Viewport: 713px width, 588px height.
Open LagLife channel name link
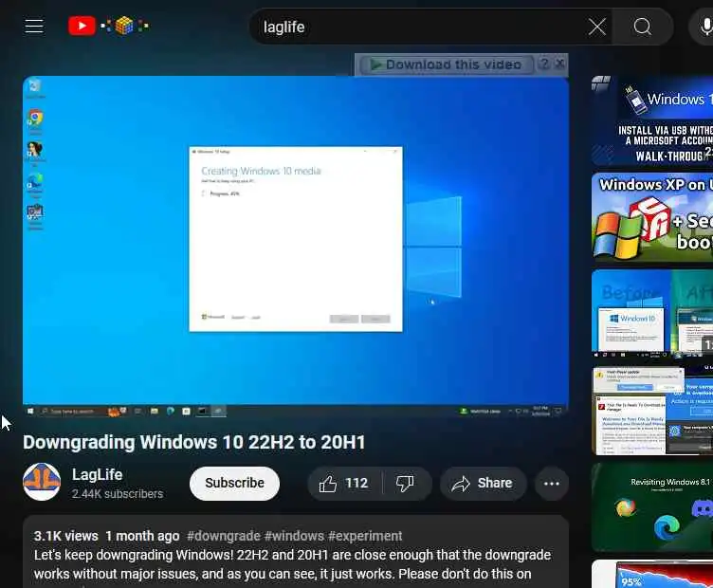pyautogui.click(x=98, y=474)
